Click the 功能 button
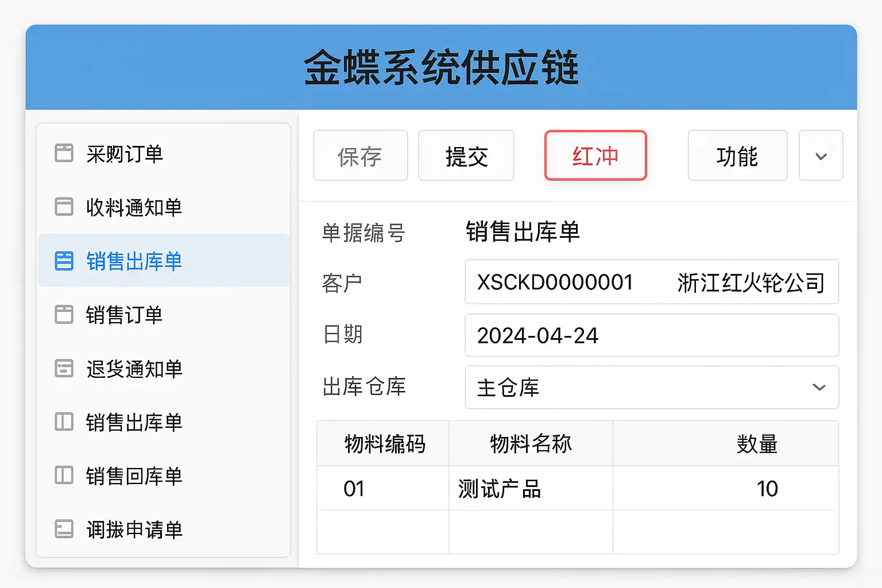The height and width of the screenshot is (588, 882). tap(737, 156)
